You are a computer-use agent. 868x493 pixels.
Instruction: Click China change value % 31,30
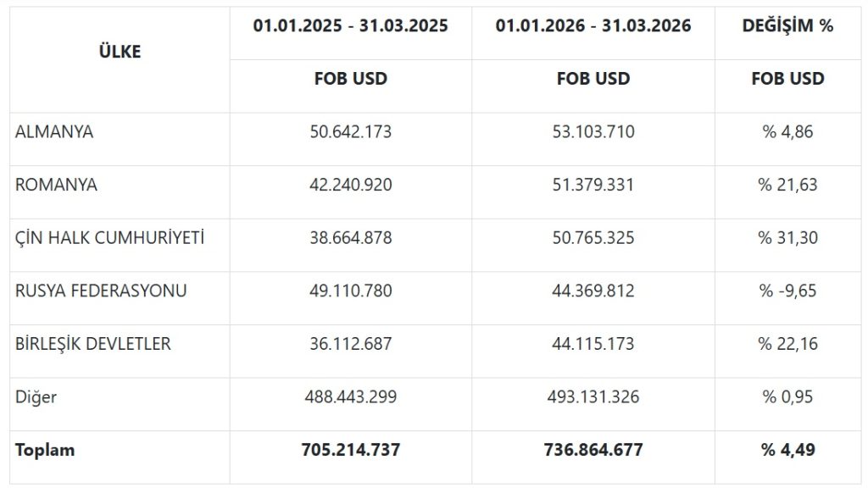[787, 238]
